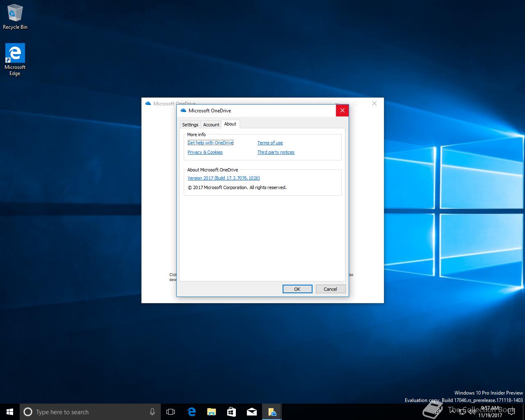
Task: Open Task View from the taskbar
Action: pyautogui.click(x=171, y=412)
